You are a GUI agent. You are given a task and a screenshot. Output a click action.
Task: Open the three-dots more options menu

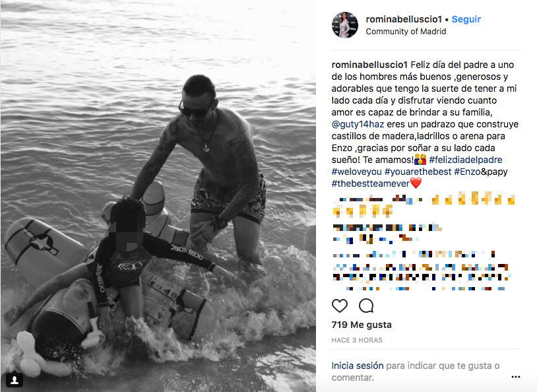click(515, 377)
